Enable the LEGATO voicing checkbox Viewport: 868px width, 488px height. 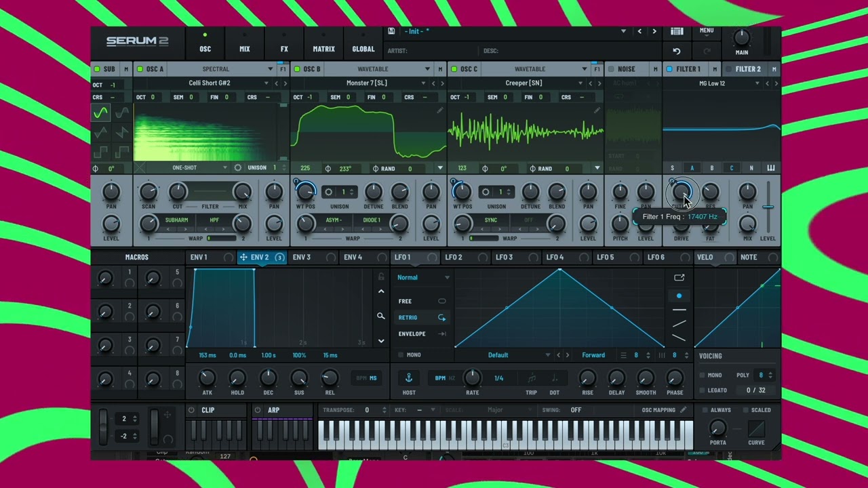pyautogui.click(x=703, y=390)
